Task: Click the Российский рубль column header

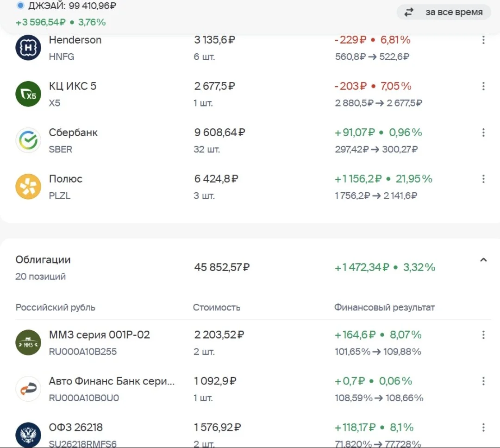Action: click(56, 307)
